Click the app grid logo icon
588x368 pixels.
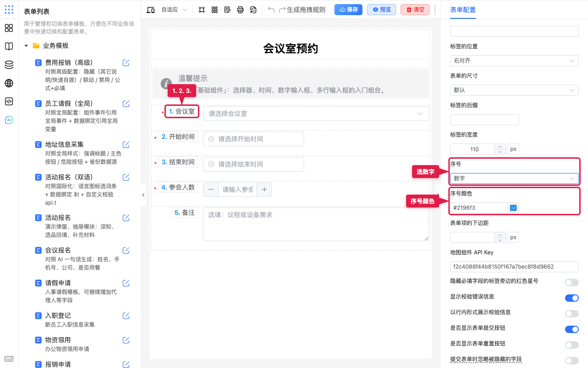click(x=9, y=10)
